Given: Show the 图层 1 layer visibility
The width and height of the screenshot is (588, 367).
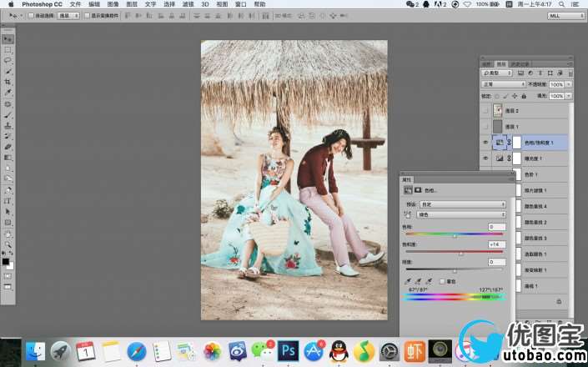Looking at the screenshot, I should tap(485, 126).
